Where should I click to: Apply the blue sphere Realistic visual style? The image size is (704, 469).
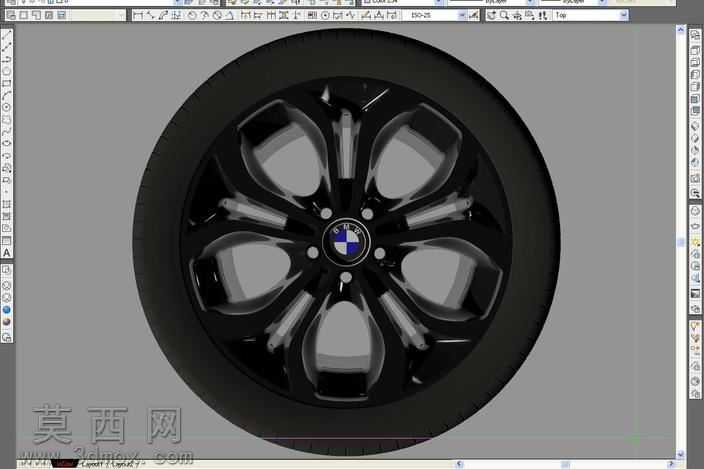tap(7, 310)
